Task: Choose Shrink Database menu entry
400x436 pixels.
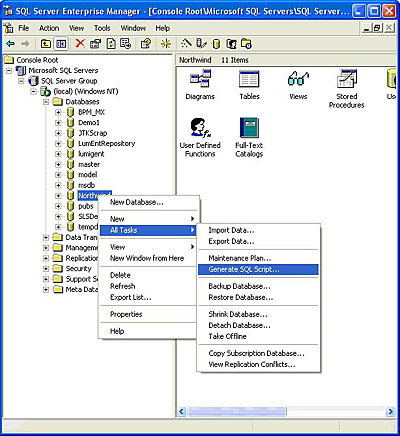Action: 258,314
